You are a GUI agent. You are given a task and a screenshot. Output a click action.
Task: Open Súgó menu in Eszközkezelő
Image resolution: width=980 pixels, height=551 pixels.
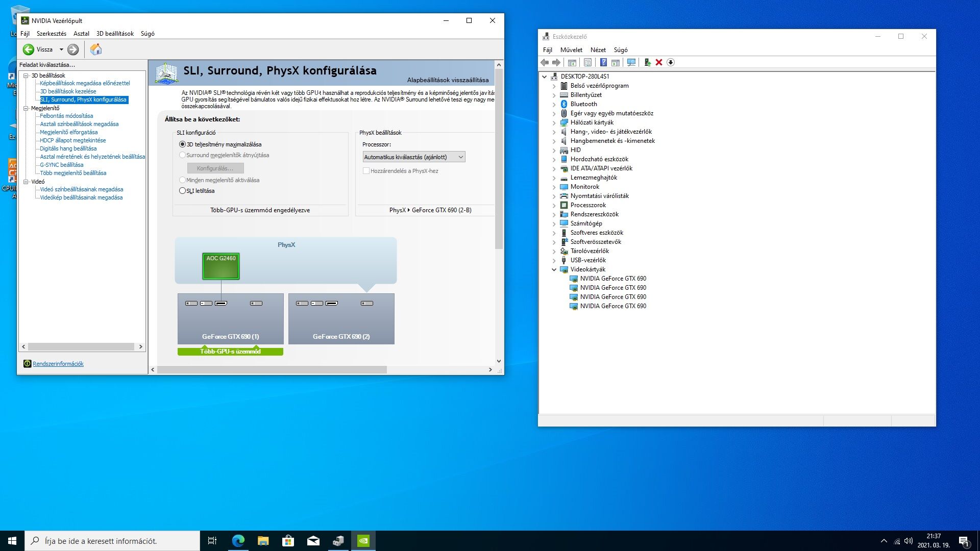[621, 50]
